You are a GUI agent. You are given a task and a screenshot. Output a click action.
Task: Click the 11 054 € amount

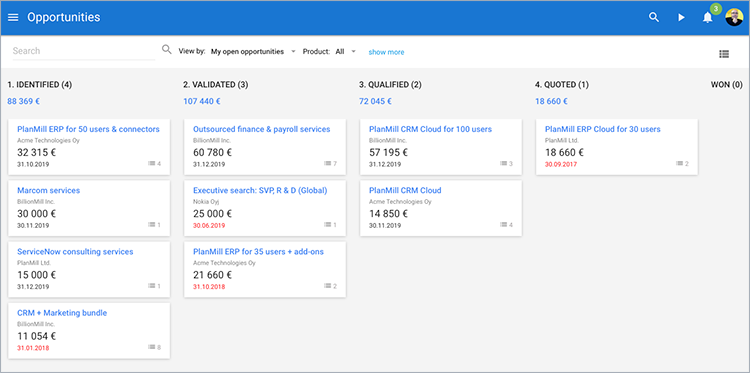36,336
